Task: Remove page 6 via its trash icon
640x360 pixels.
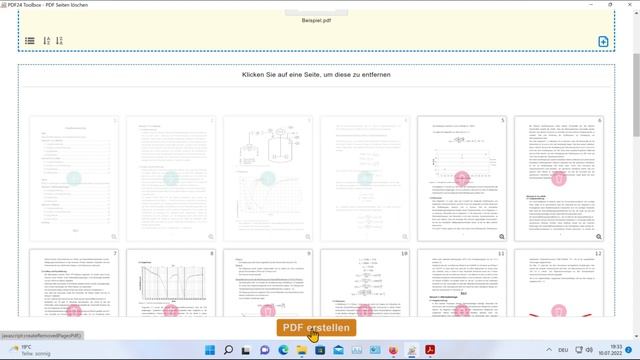Action: 559,179
